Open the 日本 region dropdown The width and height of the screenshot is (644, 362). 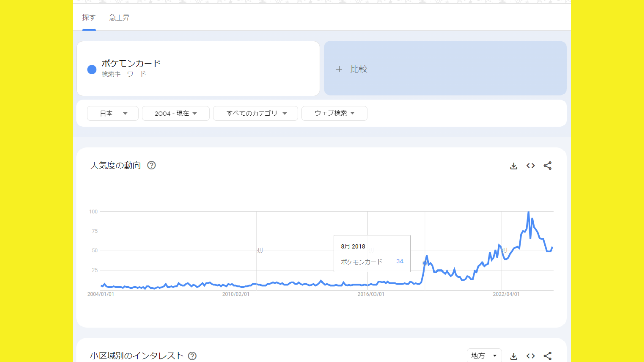[113, 113]
